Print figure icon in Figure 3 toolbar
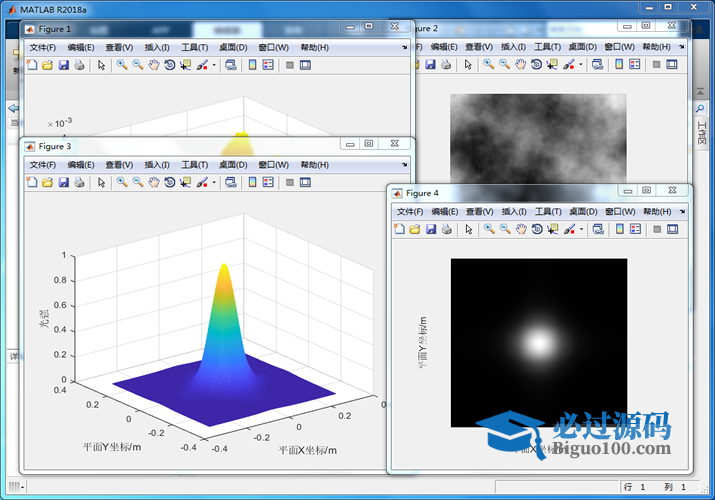Image resolution: width=715 pixels, height=500 pixels. point(79,182)
